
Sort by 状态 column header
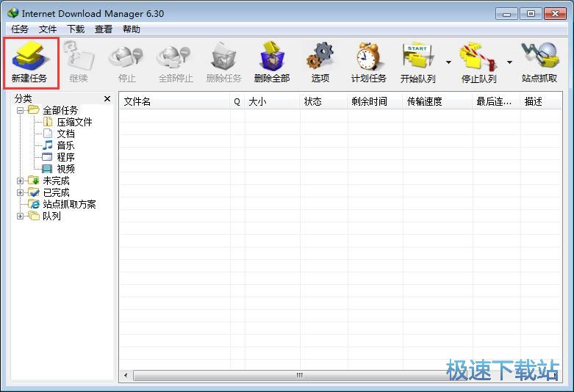pos(323,101)
